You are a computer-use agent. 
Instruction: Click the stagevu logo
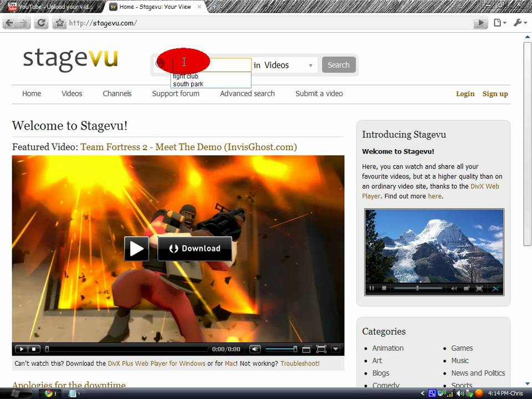coord(70,59)
